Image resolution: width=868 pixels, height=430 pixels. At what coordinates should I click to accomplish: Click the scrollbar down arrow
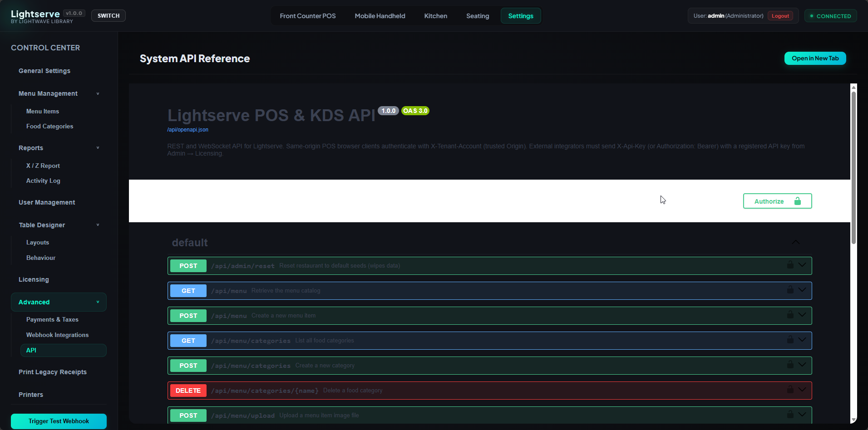click(x=853, y=420)
